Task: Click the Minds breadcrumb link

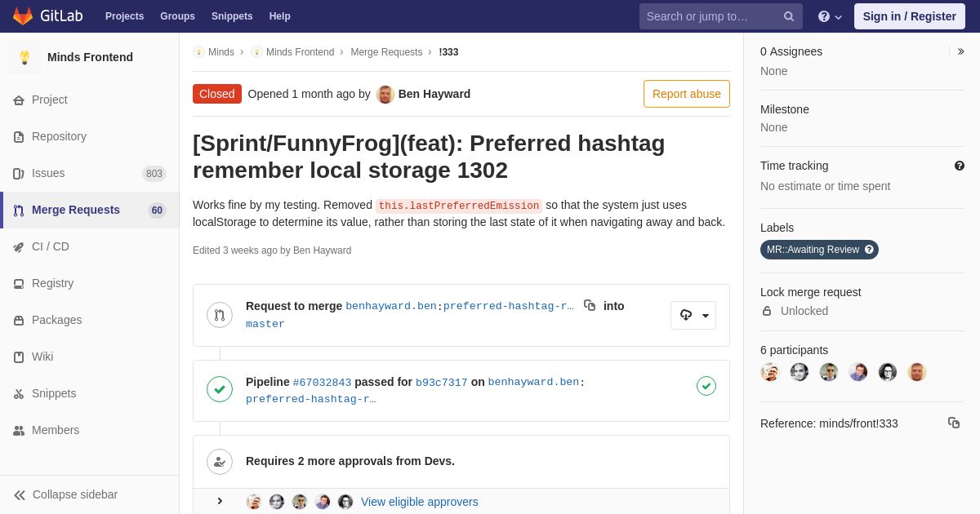Action: [x=221, y=52]
